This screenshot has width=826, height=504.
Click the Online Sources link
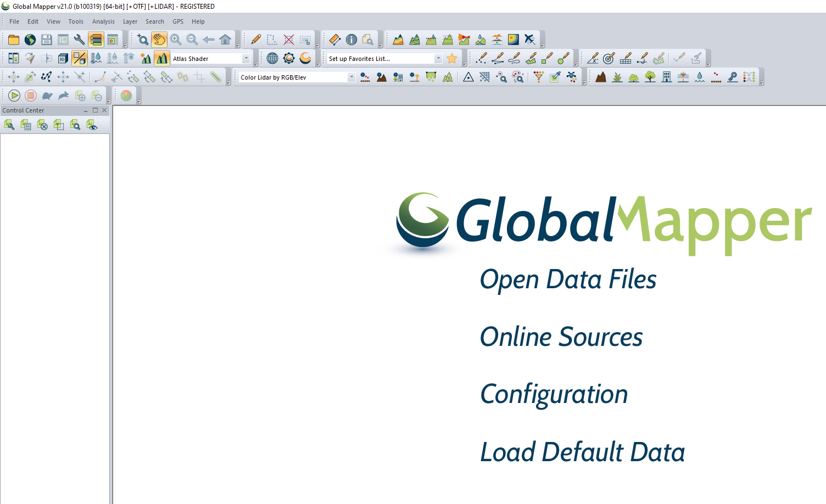point(561,337)
